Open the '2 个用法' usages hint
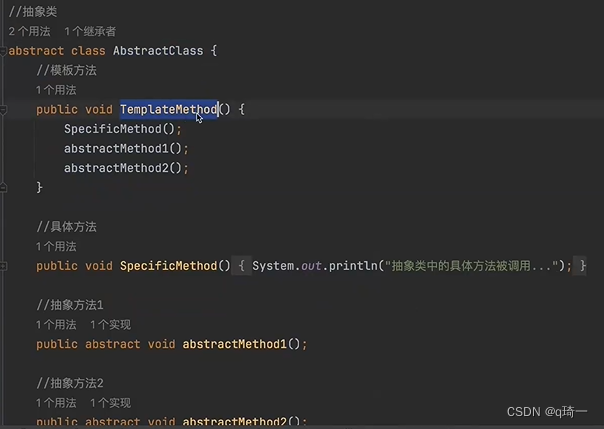The height and width of the screenshot is (429, 604). (x=29, y=31)
